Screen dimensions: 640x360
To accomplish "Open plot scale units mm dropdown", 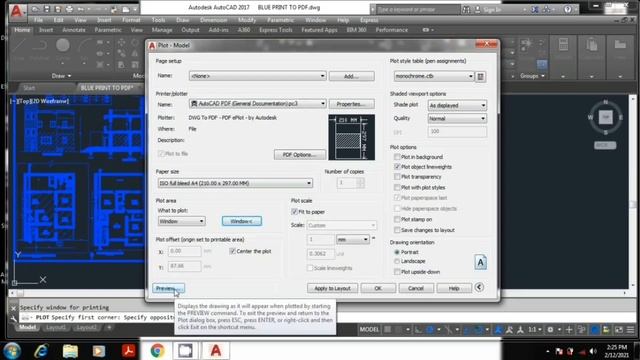I will click(x=353, y=240).
